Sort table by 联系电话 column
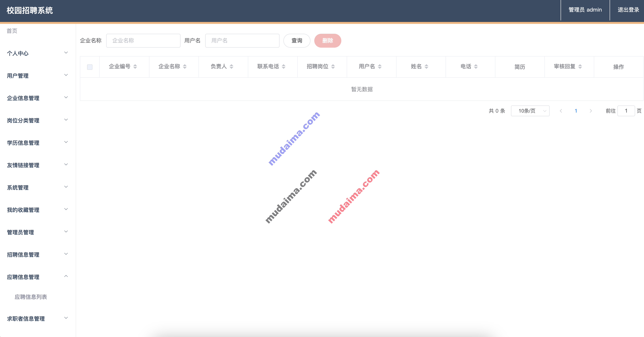 point(284,66)
